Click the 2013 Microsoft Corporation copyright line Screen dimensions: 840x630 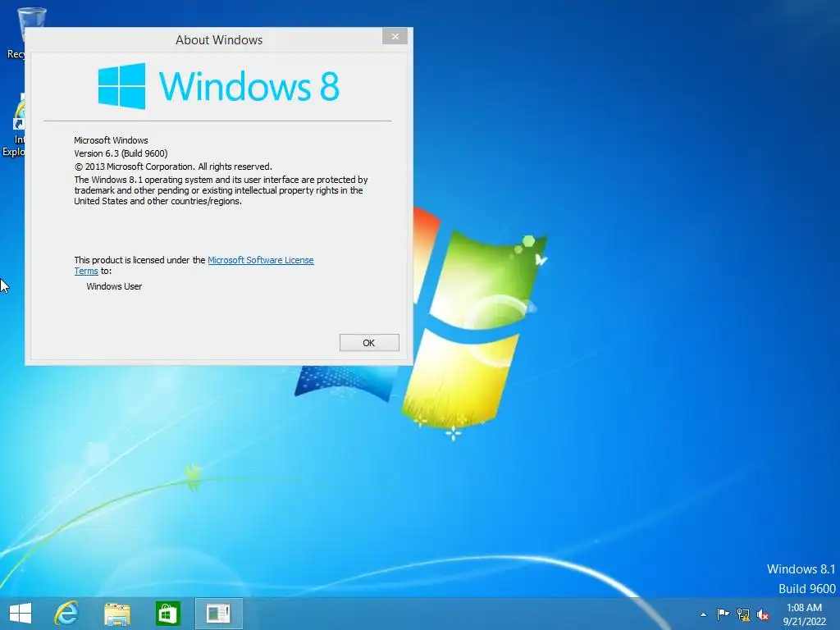[173, 167]
